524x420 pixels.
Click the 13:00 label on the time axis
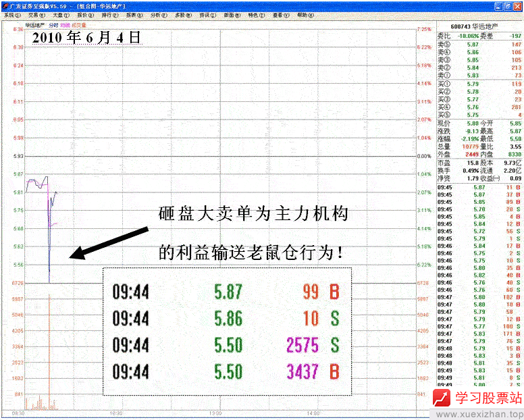(x=215, y=413)
